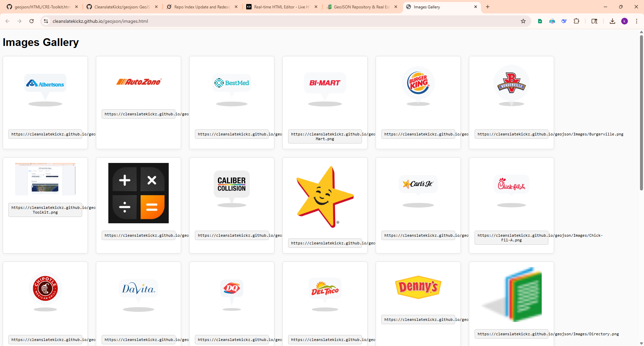Viewport: 644px width, 346px height.
Task: Select the Bi-Mart.png URL field
Action: [325, 136]
